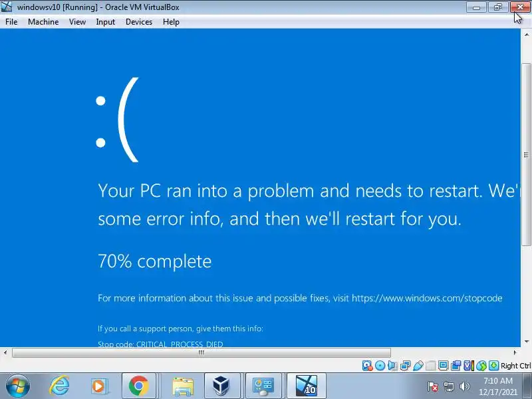Click the keyboard capture green arrow icon
The image size is (532, 399).
pyautogui.click(x=493, y=365)
